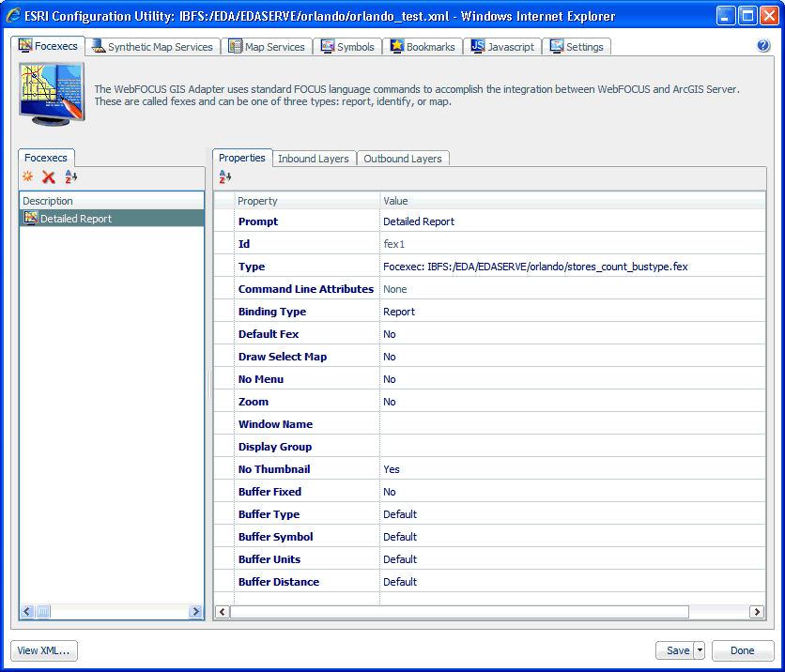Click the Property column header
This screenshot has width=785, height=672.
(x=307, y=201)
